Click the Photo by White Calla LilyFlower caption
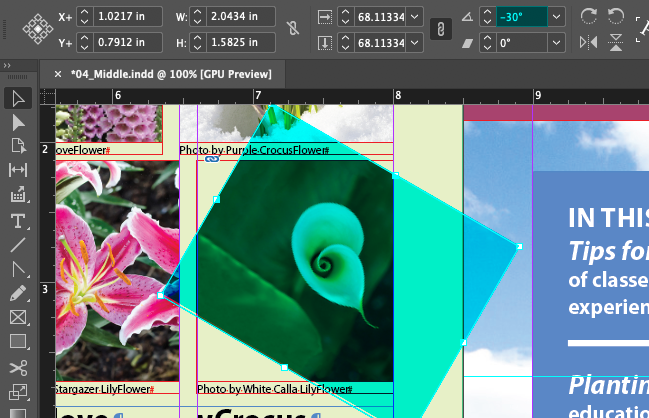This screenshot has height=418, width=649. (x=274, y=389)
